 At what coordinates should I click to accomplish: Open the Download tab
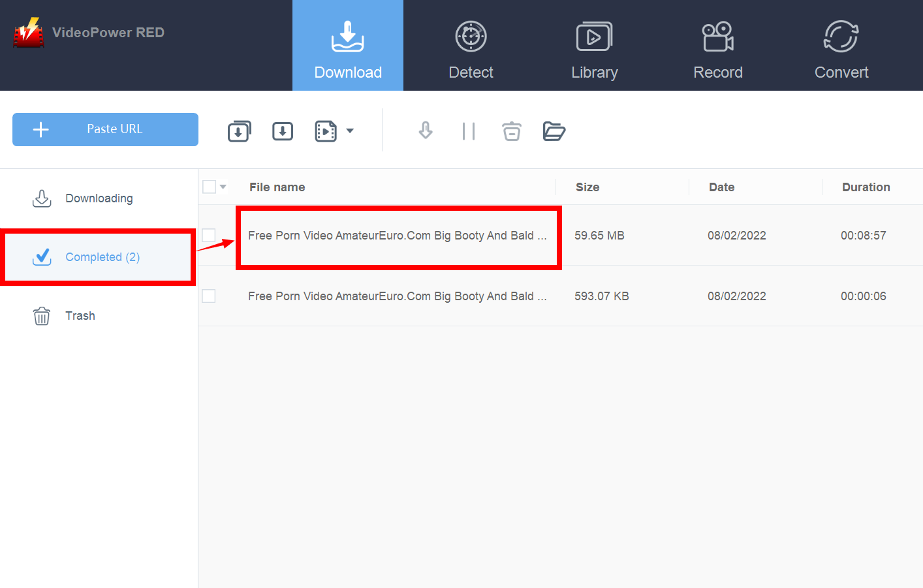[348, 46]
